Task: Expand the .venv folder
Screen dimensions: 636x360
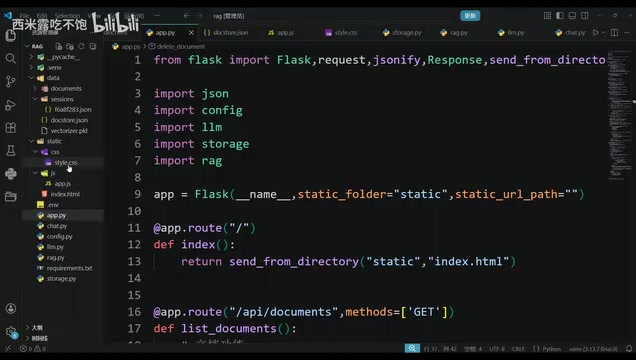Action: pyautogui.click(x=31, y=67)
